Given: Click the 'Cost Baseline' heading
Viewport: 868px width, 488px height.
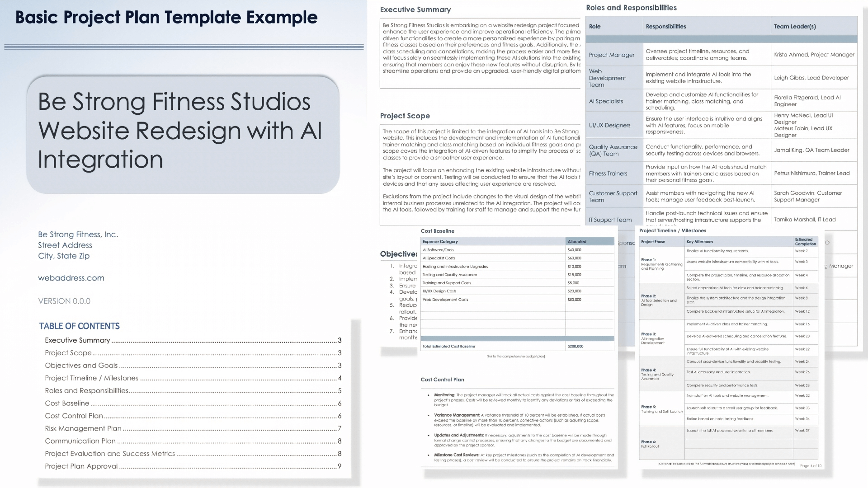Looking at the screenshot, I should click(437, 231).
